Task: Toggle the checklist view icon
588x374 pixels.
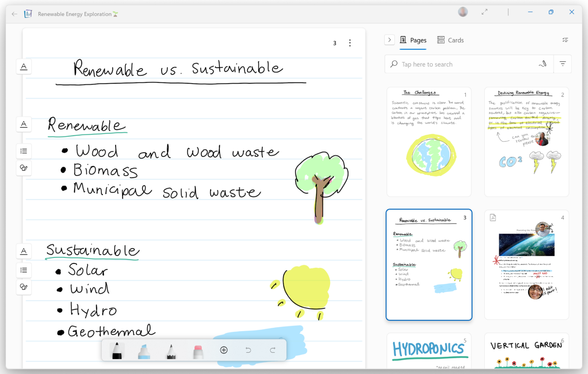Action: point(565,40)
